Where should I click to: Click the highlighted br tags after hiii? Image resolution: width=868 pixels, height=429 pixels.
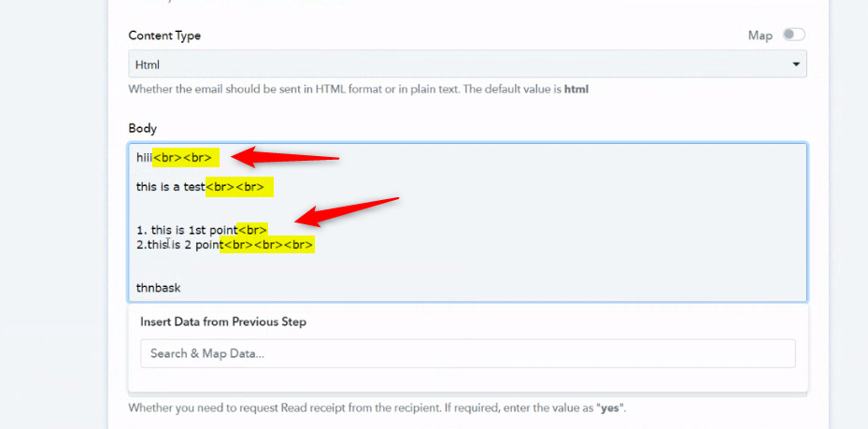(185, 158)
